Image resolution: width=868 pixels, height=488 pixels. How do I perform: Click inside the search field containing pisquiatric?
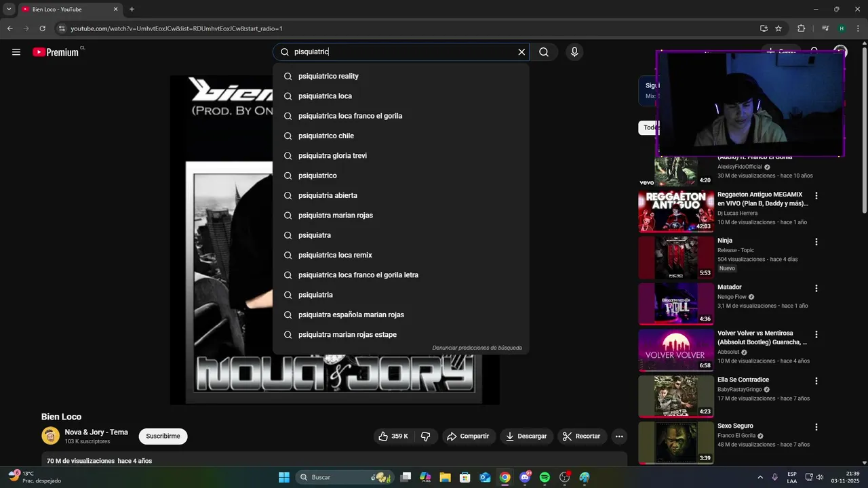(x=400, y=52)
